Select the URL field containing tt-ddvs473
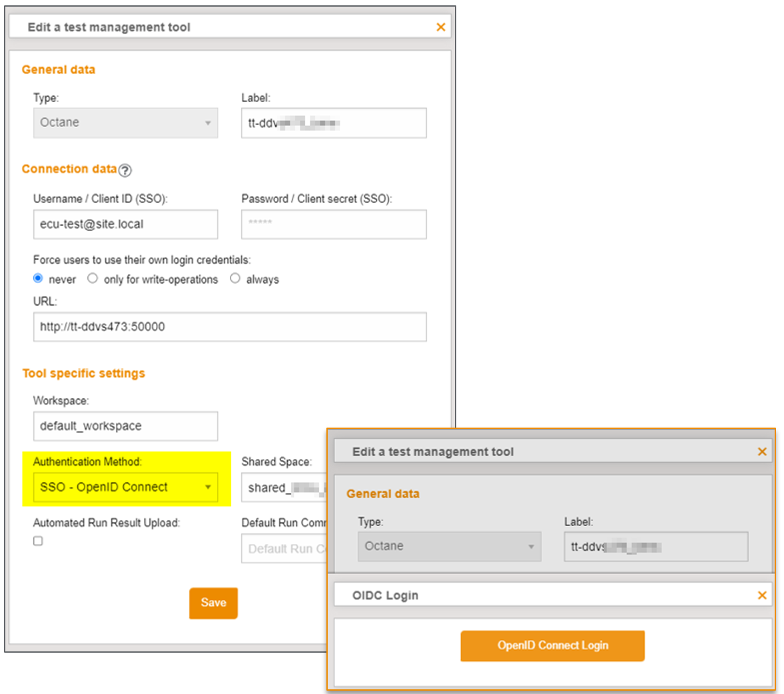Viewport: 784px width, 694px height. point(230,327)
